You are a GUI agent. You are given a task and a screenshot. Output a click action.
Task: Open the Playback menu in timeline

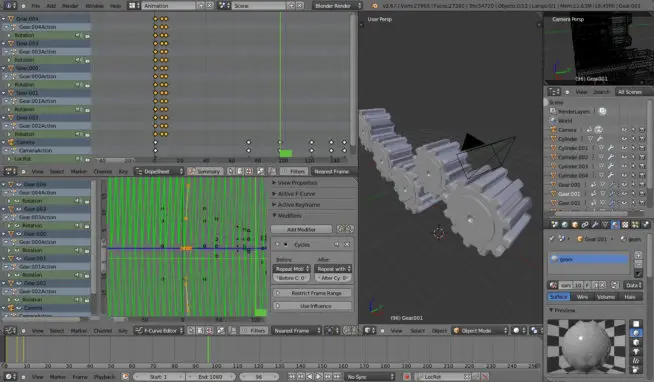click(104, 377)
